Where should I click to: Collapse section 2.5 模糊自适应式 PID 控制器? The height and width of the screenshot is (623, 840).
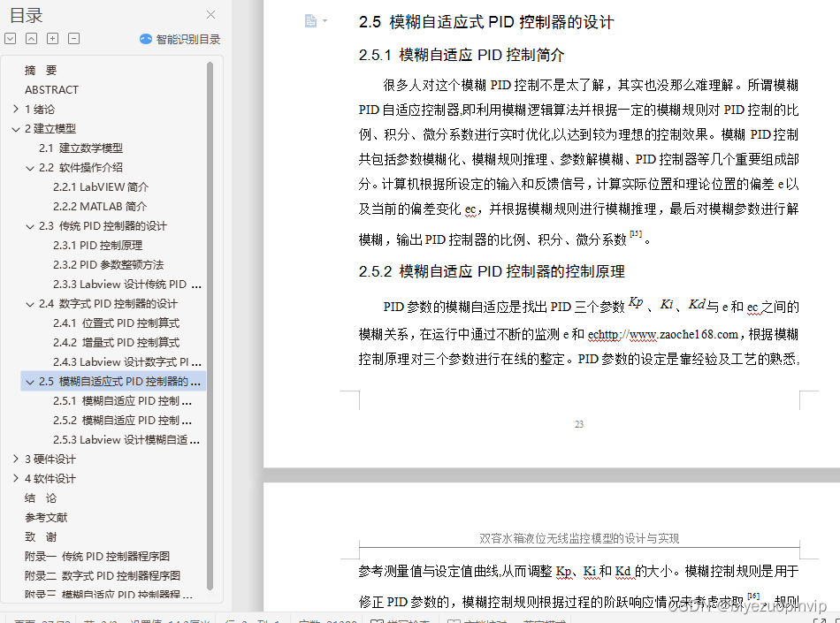click(30, 382)
